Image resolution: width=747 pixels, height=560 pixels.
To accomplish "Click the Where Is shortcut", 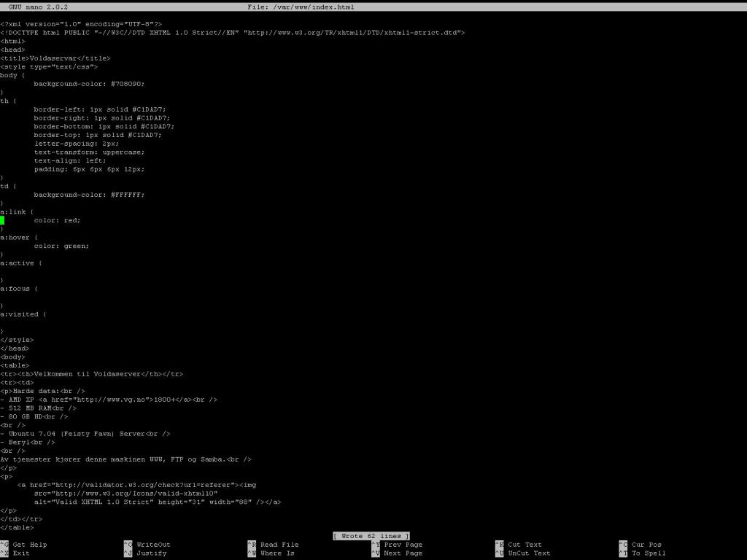I will (x=277, y=553).
